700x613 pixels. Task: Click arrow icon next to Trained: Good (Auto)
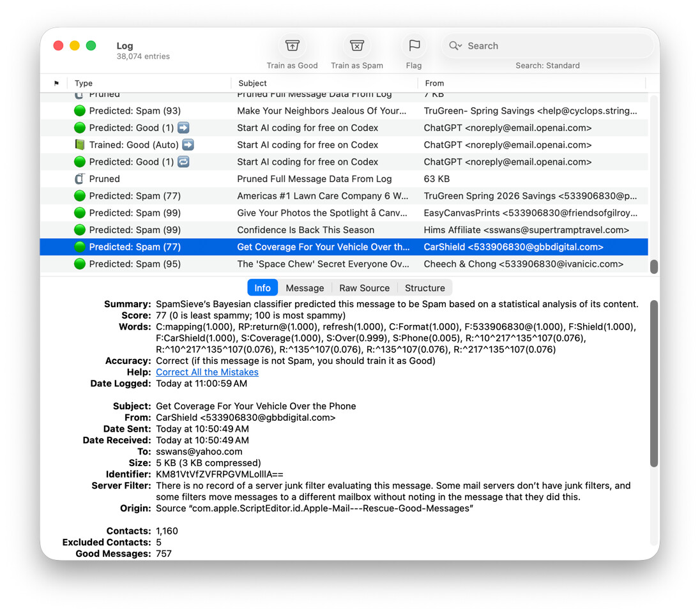(x=188, y=145)
